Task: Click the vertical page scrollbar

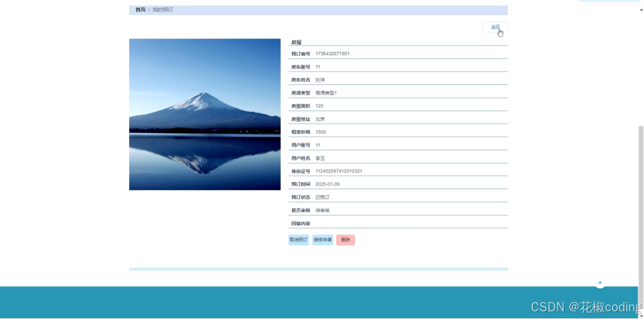Action: 641,218
